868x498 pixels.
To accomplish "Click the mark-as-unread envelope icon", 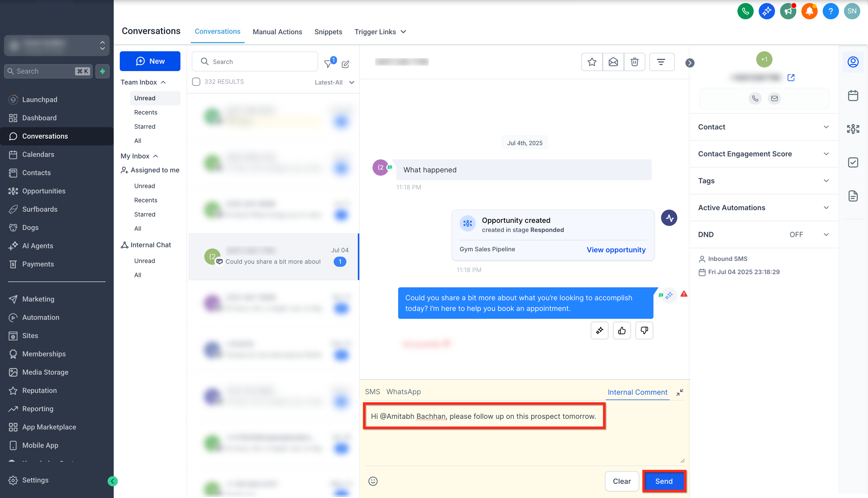I will [613, 62].
